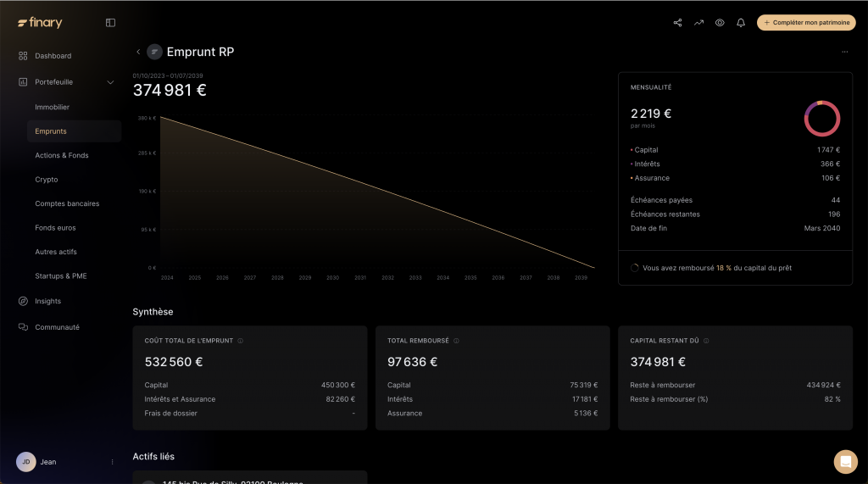Click the Finary logo
Image resolution: width=868 pixels, height=484 pixels.
tap(40, 23)
